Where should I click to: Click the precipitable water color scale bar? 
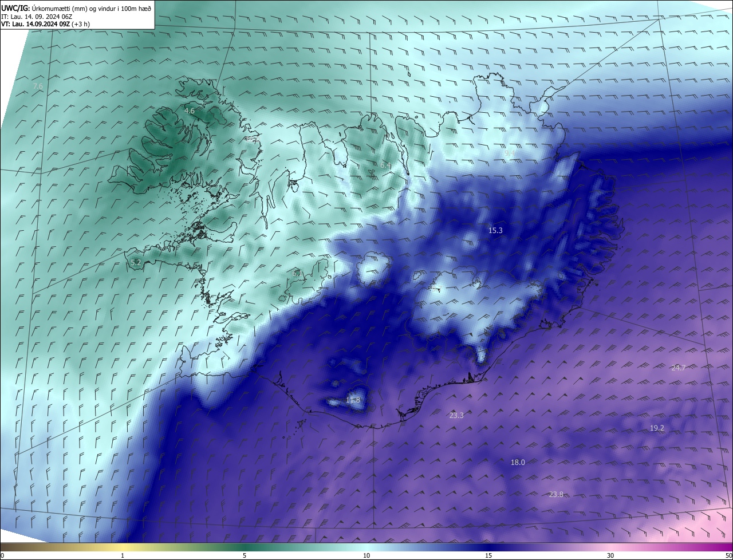[366, 547]
